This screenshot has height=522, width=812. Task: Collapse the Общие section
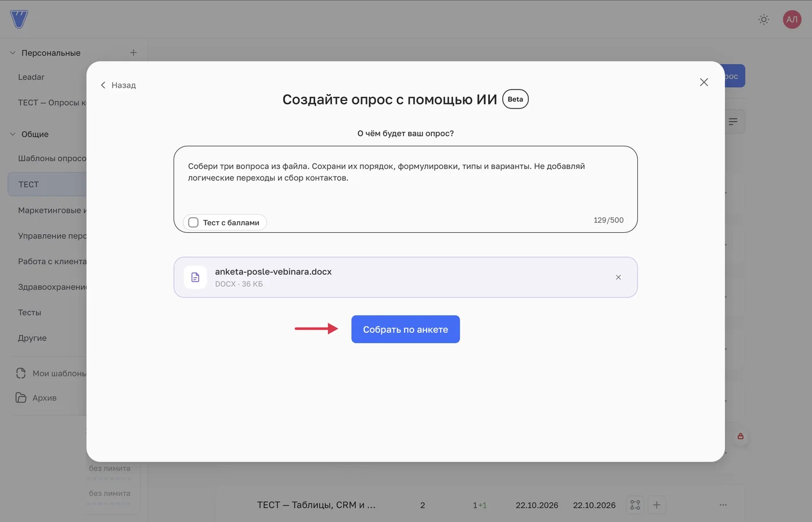(x=13, y=134)
